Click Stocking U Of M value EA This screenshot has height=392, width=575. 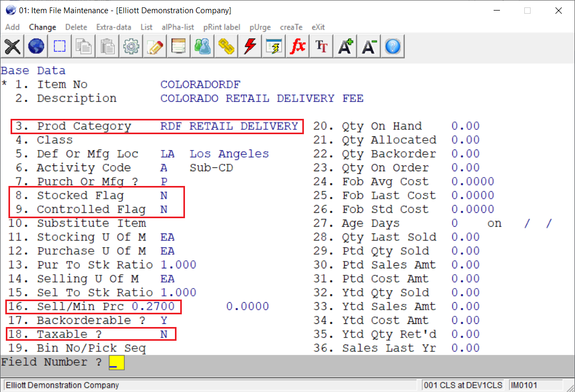point(167,237)
